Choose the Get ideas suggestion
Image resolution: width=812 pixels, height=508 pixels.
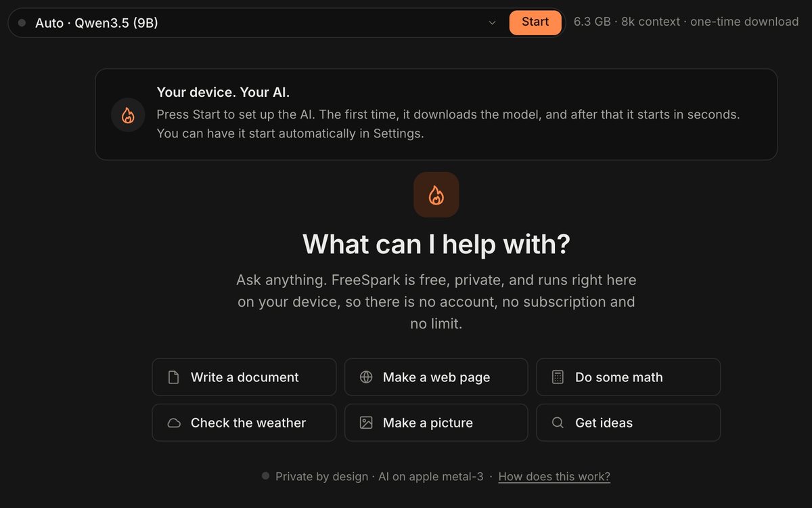click(629, 423)
